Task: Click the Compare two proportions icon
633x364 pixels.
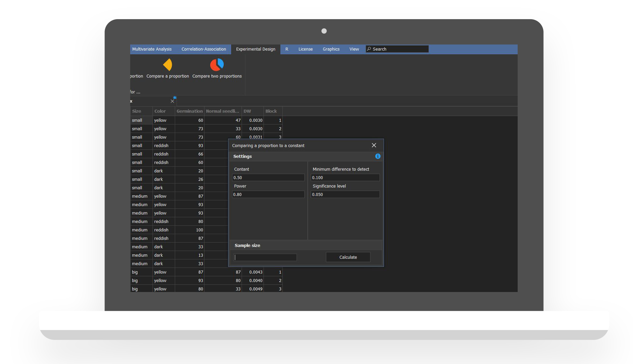Action: (x=217, y=65)
